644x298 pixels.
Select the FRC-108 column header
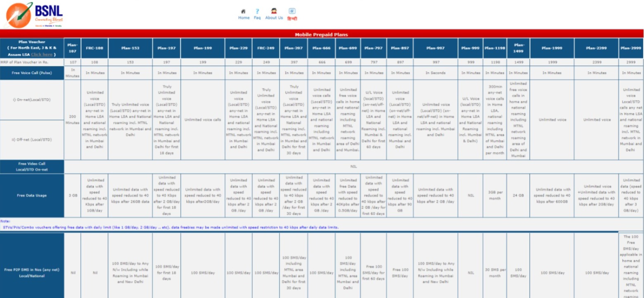[x=94, y=48]
